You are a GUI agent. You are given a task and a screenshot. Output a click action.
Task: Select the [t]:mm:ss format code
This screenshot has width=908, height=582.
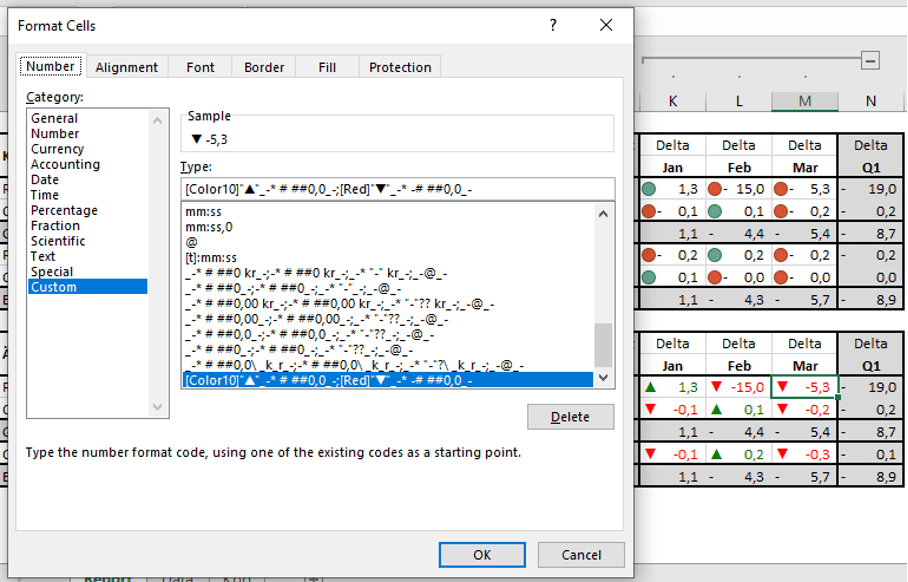(211, 258)
